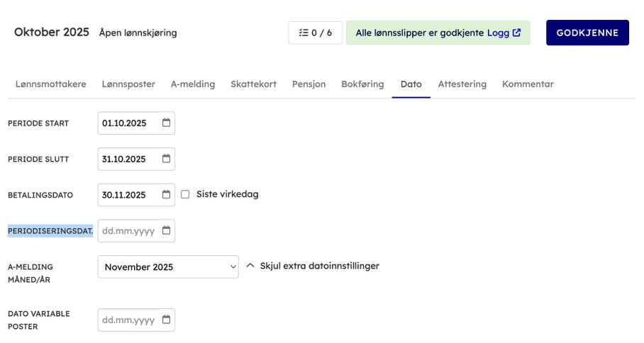The image size is (644, 343).
Task: Open calendar icon in Betalingsdato field
Action: tap(166, 194)
